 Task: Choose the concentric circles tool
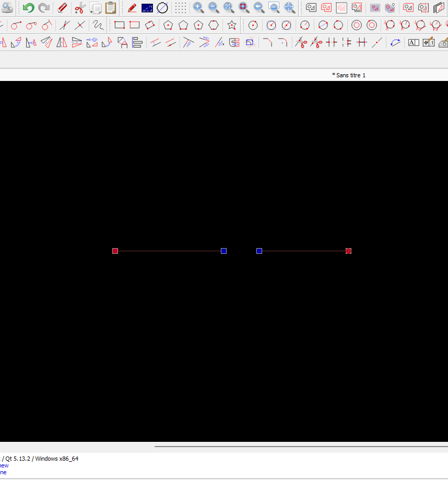(357, 25)
